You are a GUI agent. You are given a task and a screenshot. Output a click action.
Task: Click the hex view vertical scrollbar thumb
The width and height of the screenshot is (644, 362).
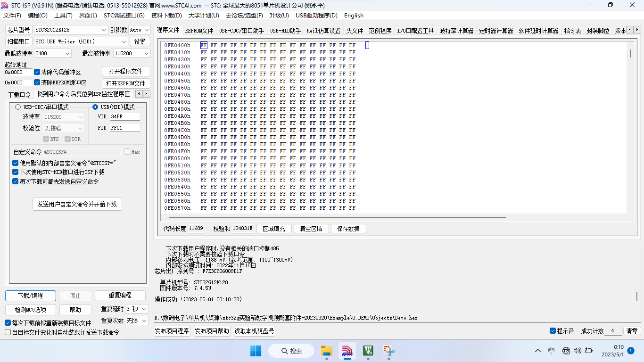(x=630, y=53)
